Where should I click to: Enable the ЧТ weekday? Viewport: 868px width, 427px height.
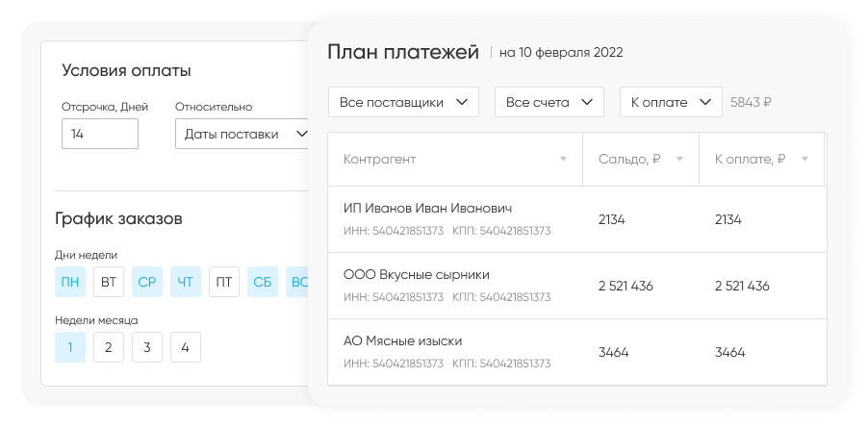click(186, 282)
